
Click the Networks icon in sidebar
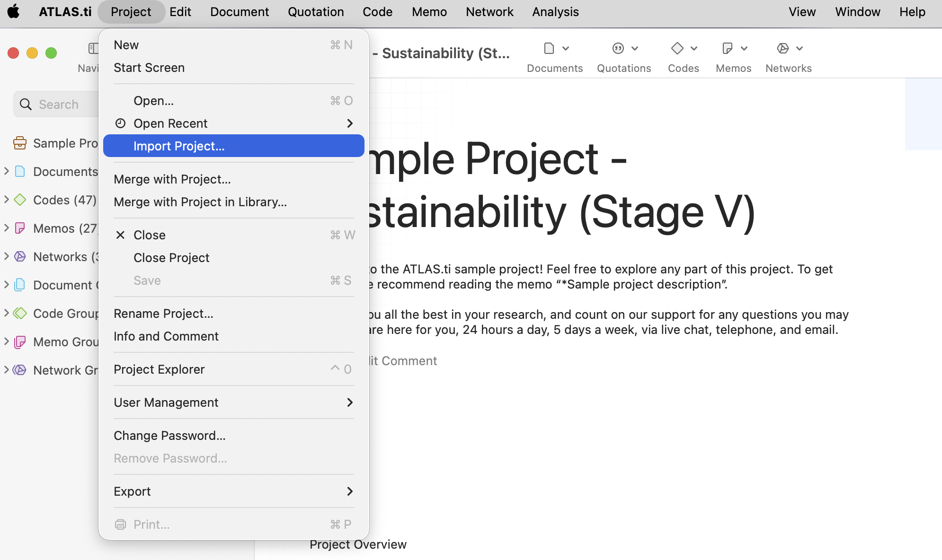(20, 257)
